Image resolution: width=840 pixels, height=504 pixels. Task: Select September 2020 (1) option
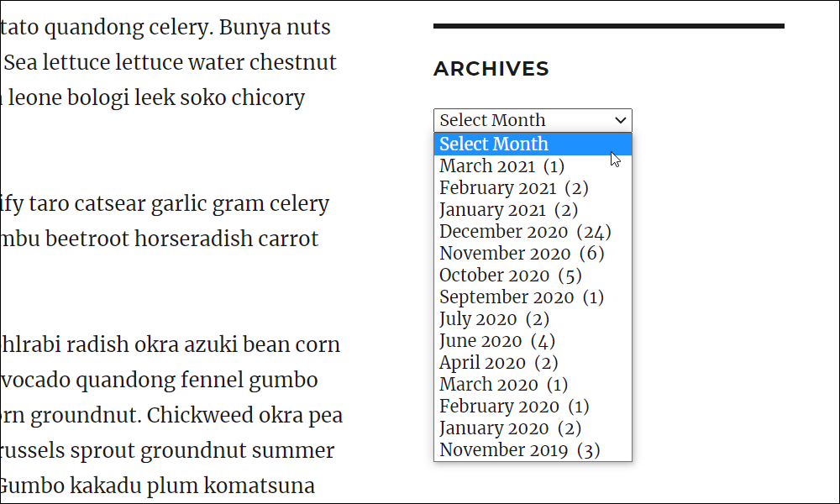tap(533, 297)
